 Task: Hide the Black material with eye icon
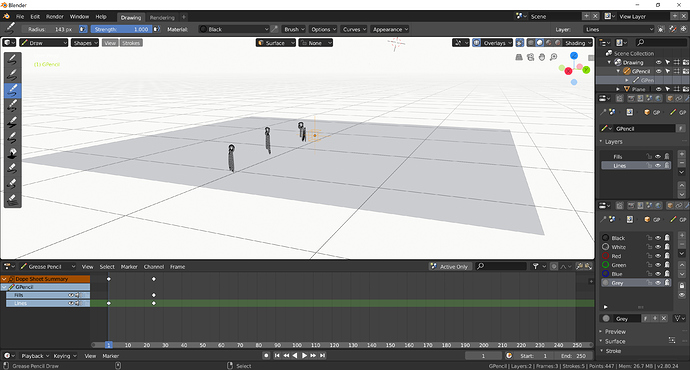point(658,238)
